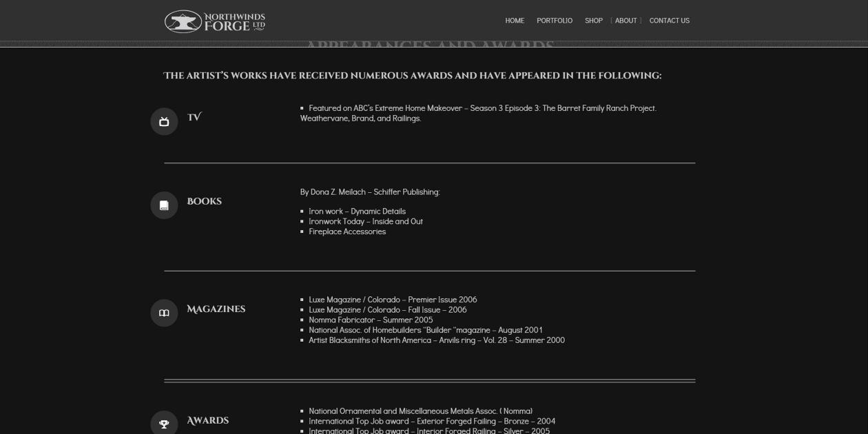Click Luxe Magazine Premier Issue 2006 entry

click(393, 300)
